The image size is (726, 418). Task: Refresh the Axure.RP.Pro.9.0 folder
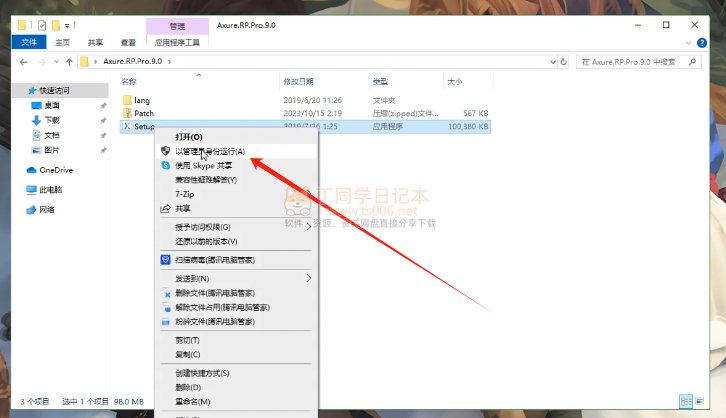(x=563, y=62)
